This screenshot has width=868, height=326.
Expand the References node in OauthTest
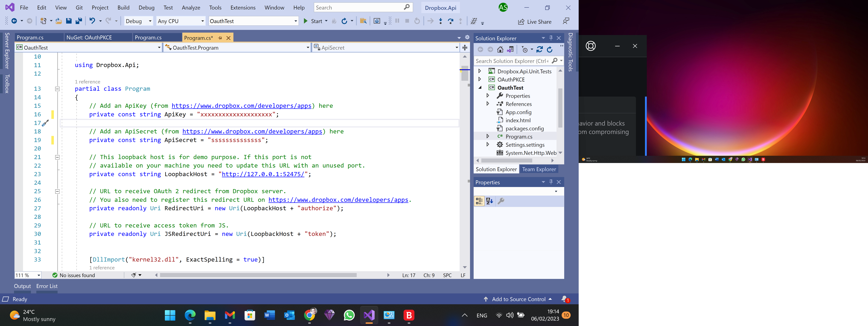(488, 104)
